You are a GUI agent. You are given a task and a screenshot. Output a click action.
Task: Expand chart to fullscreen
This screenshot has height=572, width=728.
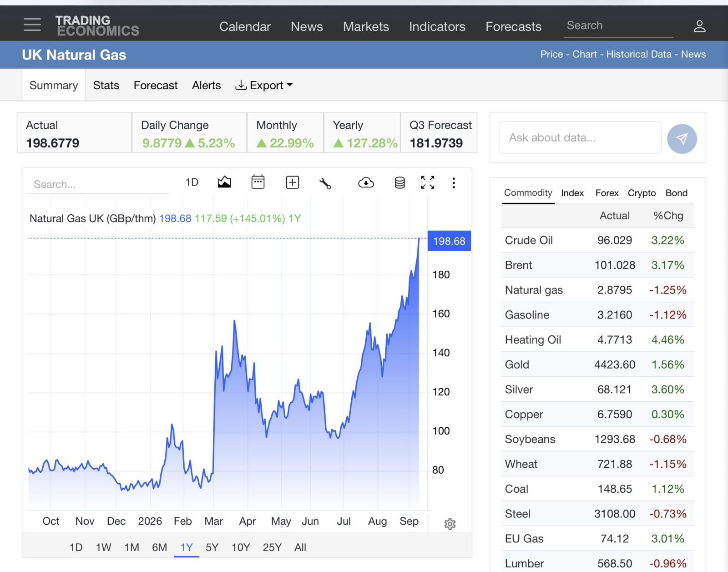pos(428,182)
